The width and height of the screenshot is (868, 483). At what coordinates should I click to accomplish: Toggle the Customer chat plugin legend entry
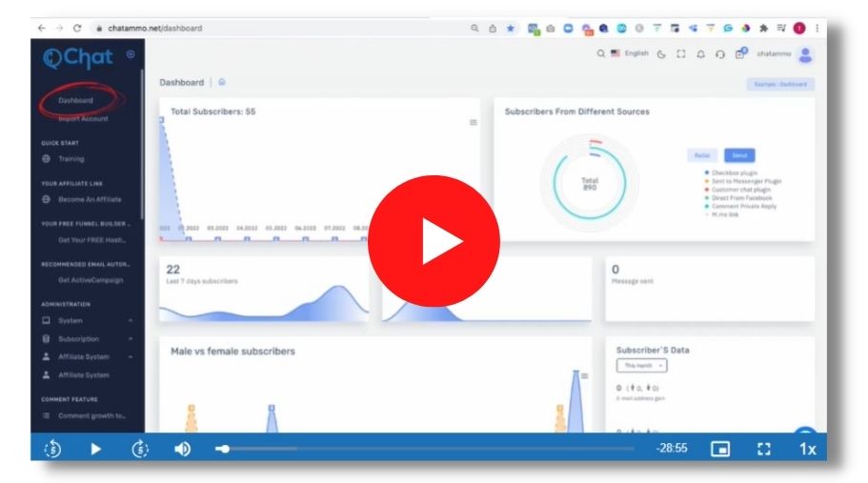(737, 190)
